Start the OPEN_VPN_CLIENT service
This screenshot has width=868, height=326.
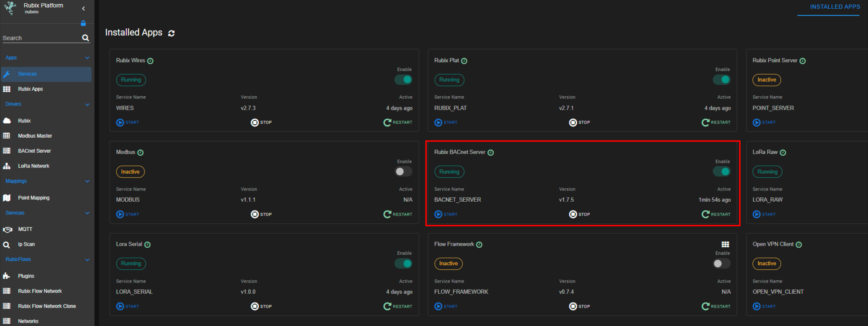pos(765,306)
